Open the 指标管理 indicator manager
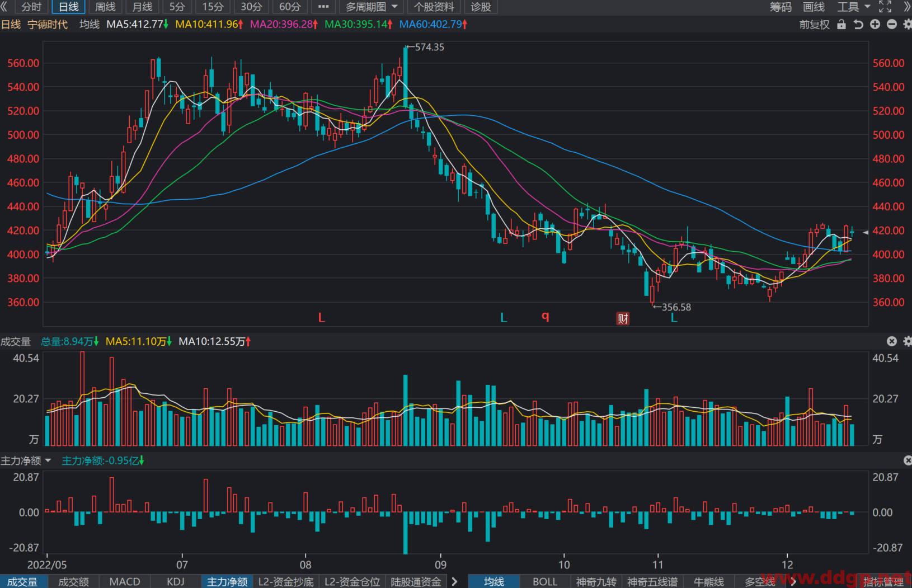 point(883,581)
